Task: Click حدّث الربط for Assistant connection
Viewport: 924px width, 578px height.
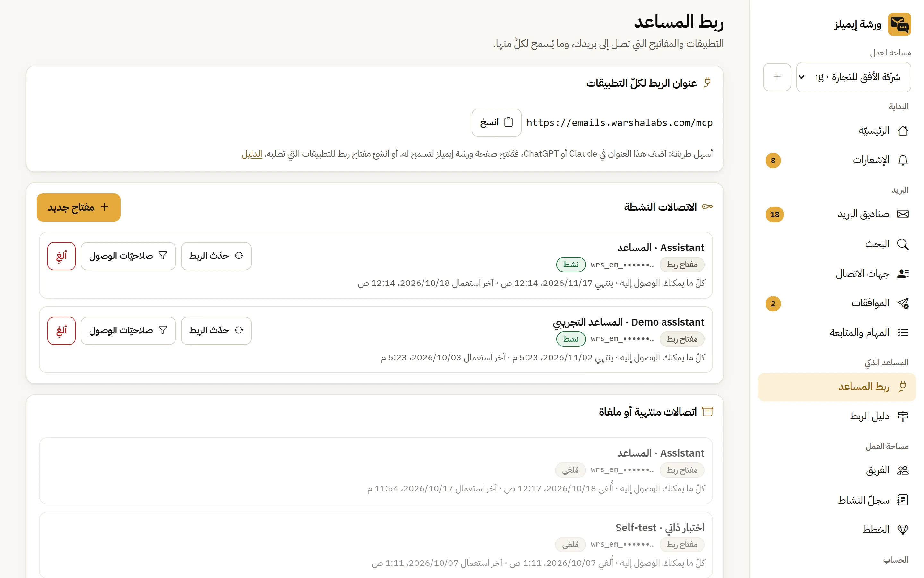Action: tap(216, 256)
